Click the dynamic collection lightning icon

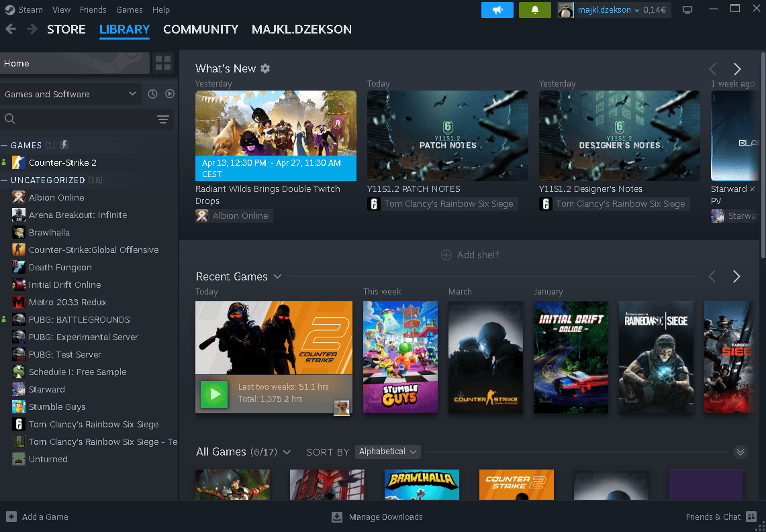click(x=64, y=145)
